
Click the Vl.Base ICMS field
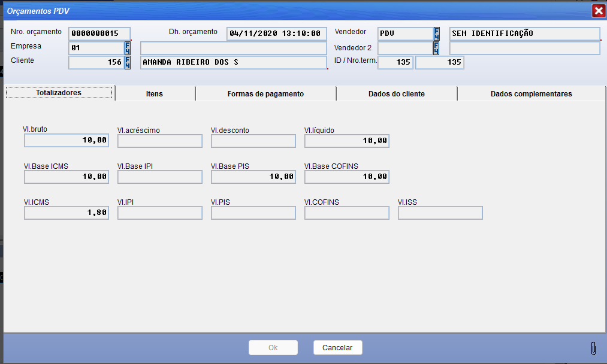click(67, 177)
